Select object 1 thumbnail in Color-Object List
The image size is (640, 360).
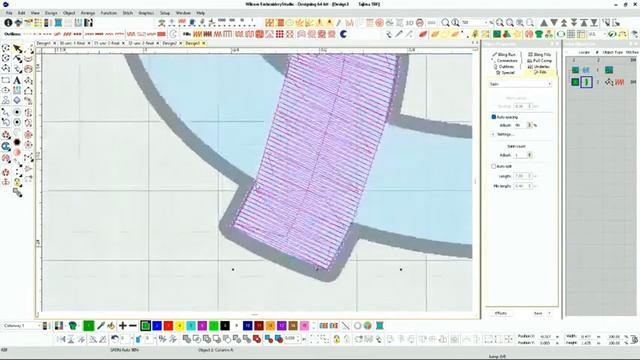(586, 70)
